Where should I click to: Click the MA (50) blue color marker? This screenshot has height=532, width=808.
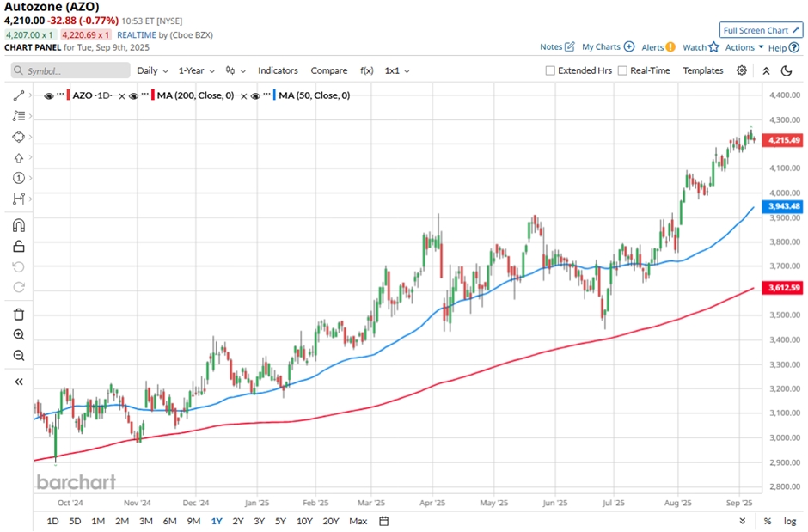tap(275, 95)
